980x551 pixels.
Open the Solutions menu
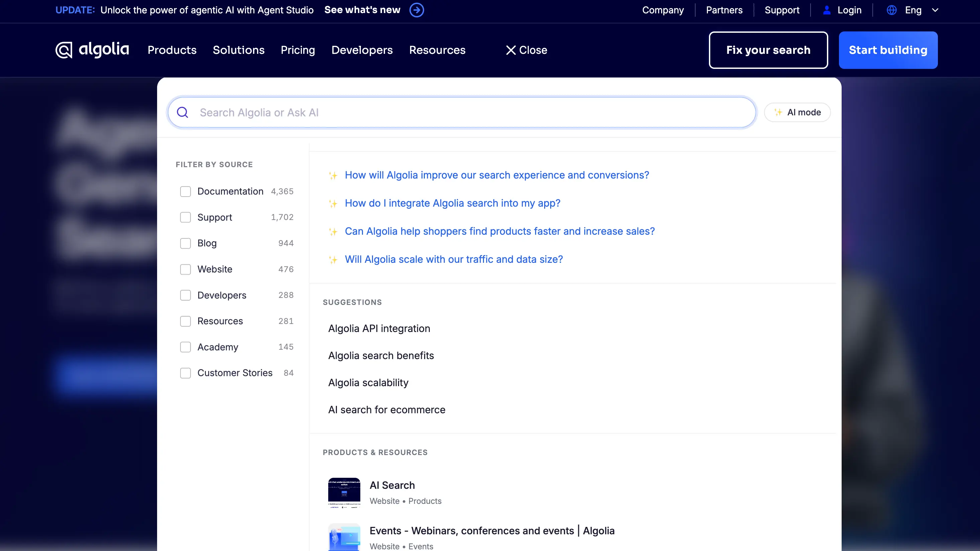[x=239, y=50]
